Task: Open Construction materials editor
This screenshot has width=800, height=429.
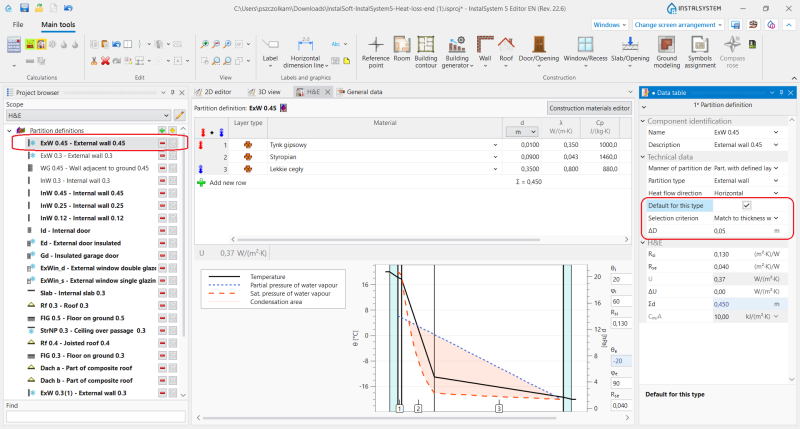Action: click(x=589, y=108)
